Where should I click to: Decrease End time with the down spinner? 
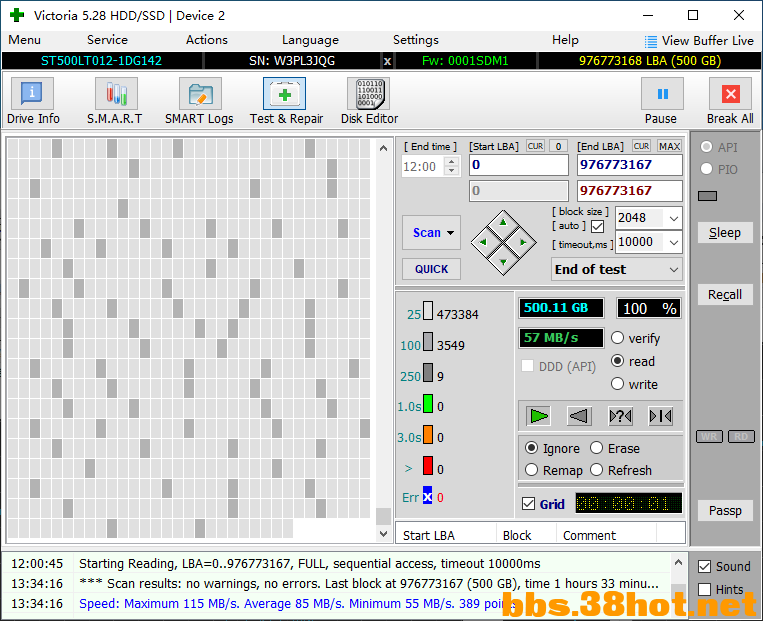(x=452, y=170)
